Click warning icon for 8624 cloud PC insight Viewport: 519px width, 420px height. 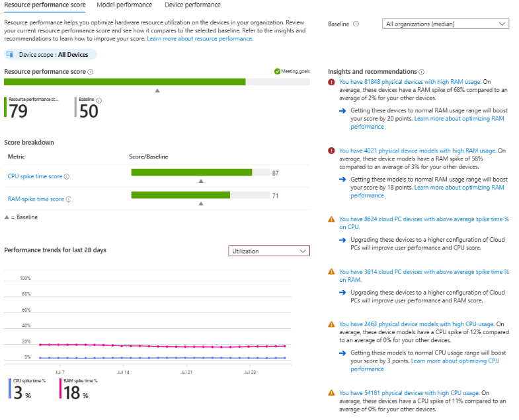click(332, 219)
